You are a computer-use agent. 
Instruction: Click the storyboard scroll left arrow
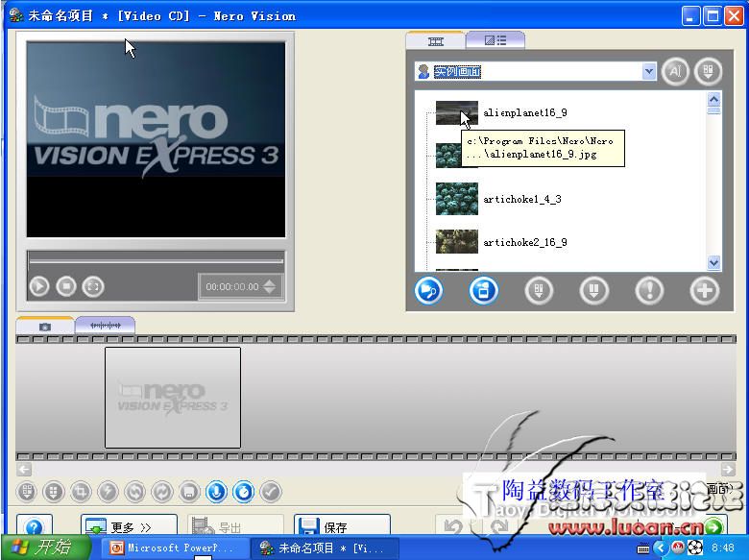click(24, 469)
